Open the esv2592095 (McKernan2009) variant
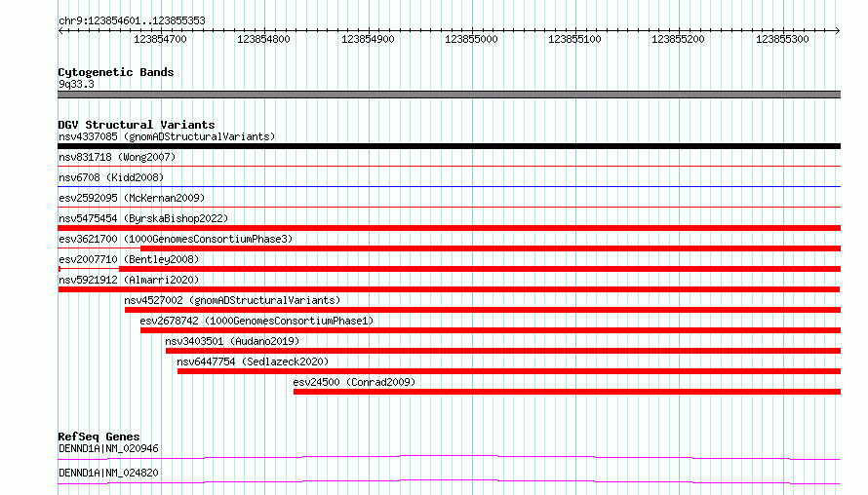 [132, 198]
